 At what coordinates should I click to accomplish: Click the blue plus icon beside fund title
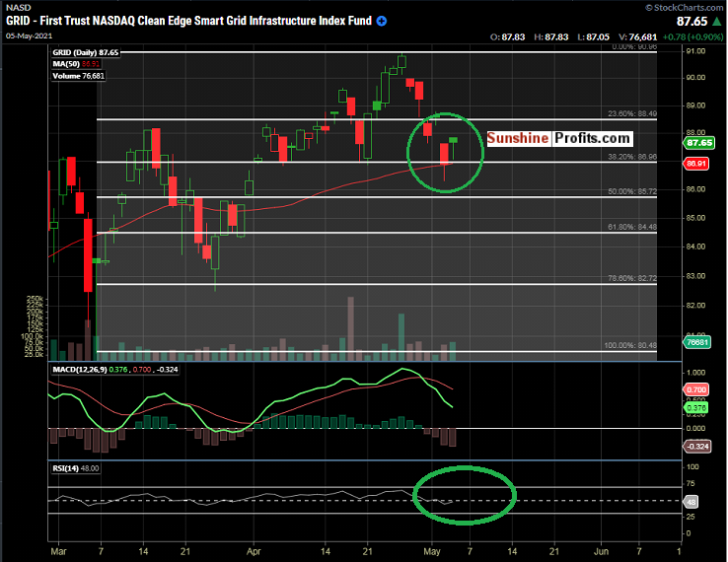point(382,22)
